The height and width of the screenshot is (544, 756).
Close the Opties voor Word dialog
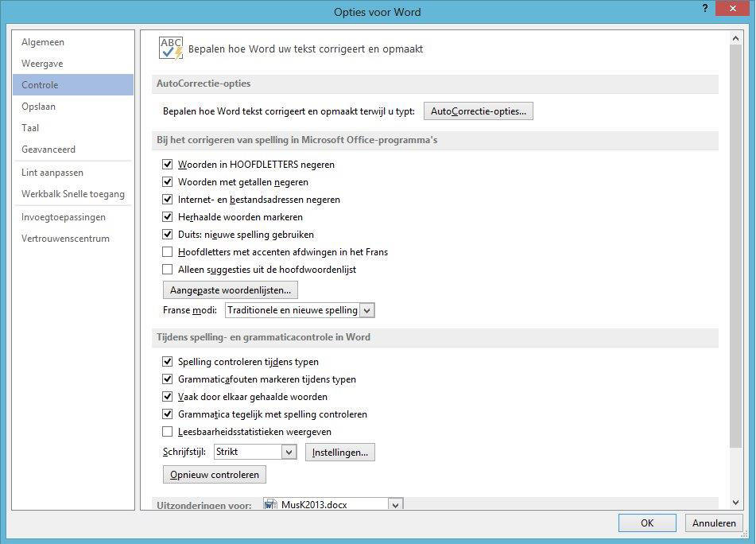point(732,8)
